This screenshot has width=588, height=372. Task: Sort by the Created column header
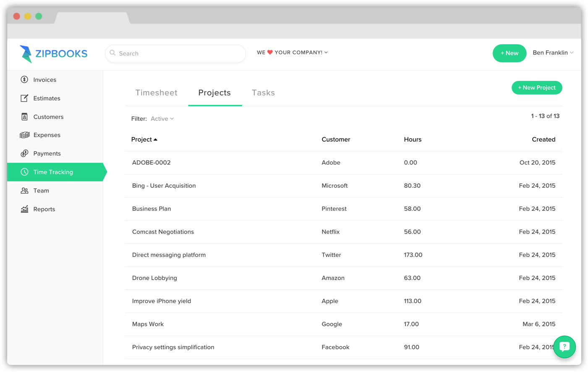(x=544, y=139)
